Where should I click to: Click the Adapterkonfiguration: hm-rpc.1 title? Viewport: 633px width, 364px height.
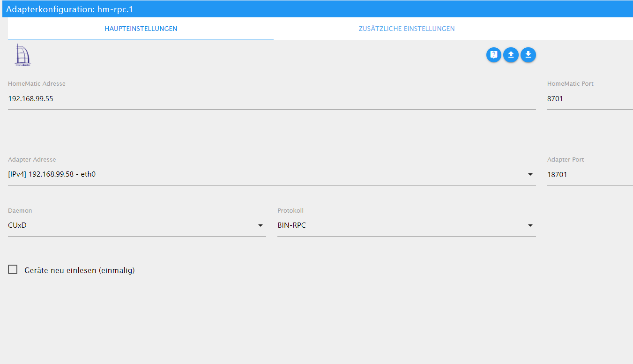coord(69,9)
